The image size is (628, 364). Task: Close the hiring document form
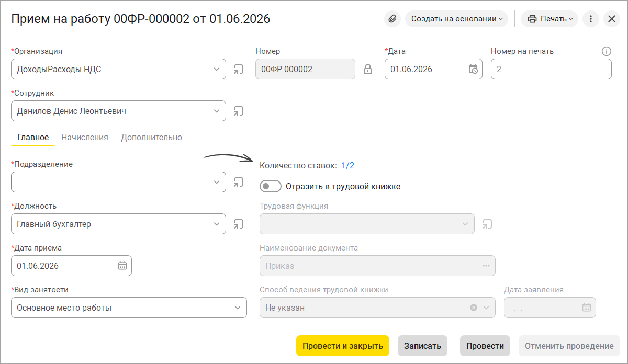[x=612, y=19]
